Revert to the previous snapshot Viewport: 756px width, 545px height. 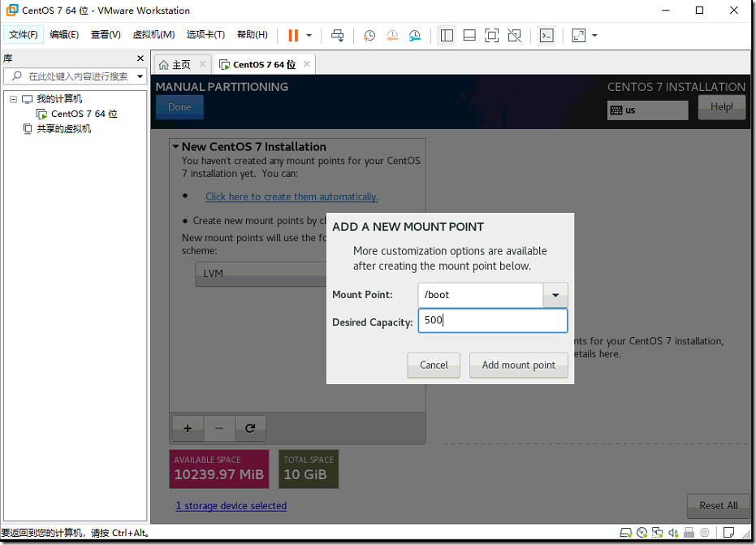click(392, 35)
